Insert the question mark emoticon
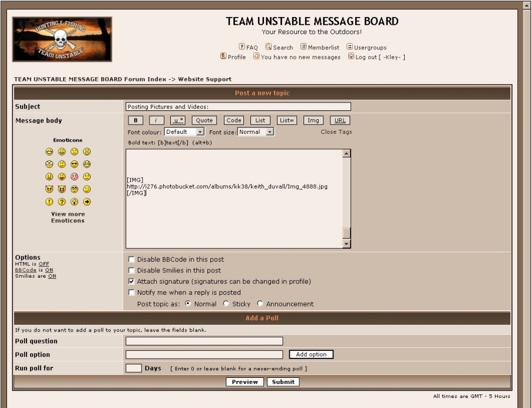 click(x=62, y=202)
